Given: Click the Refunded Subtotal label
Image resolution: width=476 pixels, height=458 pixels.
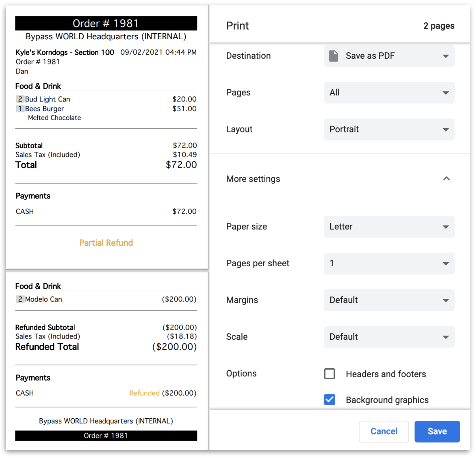Looking at the screenshot, I should click(45, 327).
